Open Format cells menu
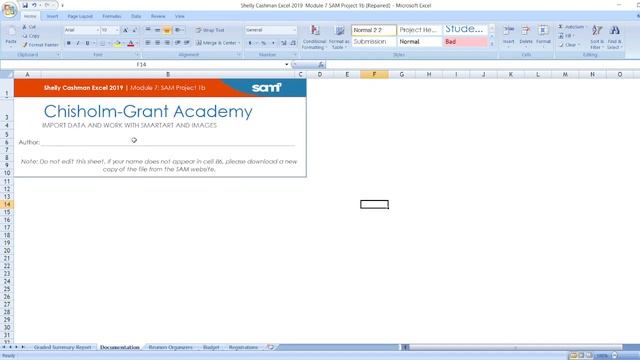This screenshot has height=360, width=640. coord(543,36)
